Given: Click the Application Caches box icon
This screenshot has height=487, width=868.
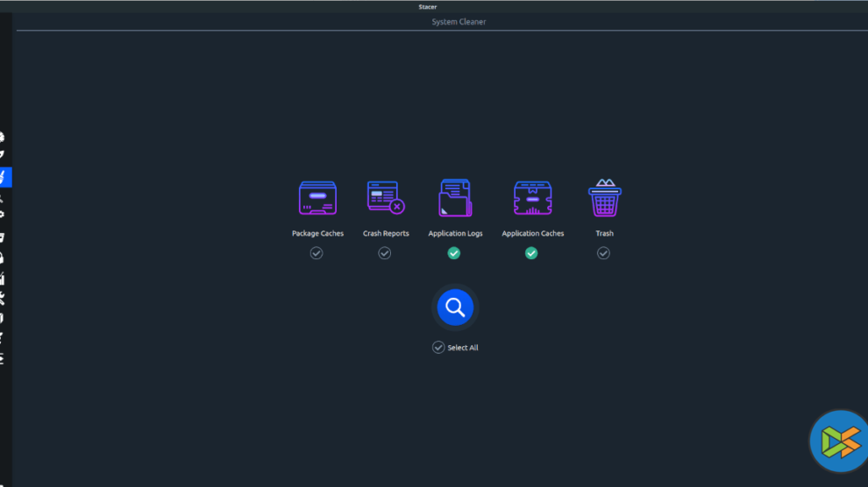Looking at the screenshot, I should pyautogui.click(x=532, y=199).
